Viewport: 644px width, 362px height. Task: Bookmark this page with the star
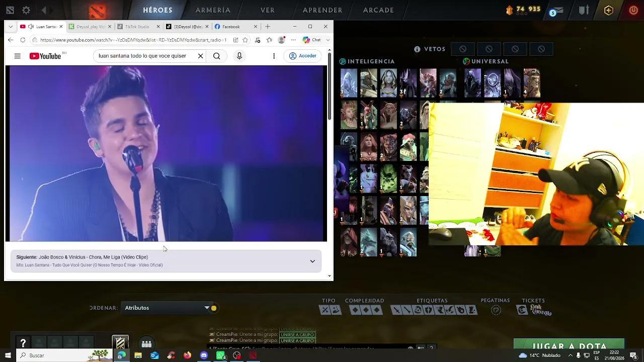point(245,40)
